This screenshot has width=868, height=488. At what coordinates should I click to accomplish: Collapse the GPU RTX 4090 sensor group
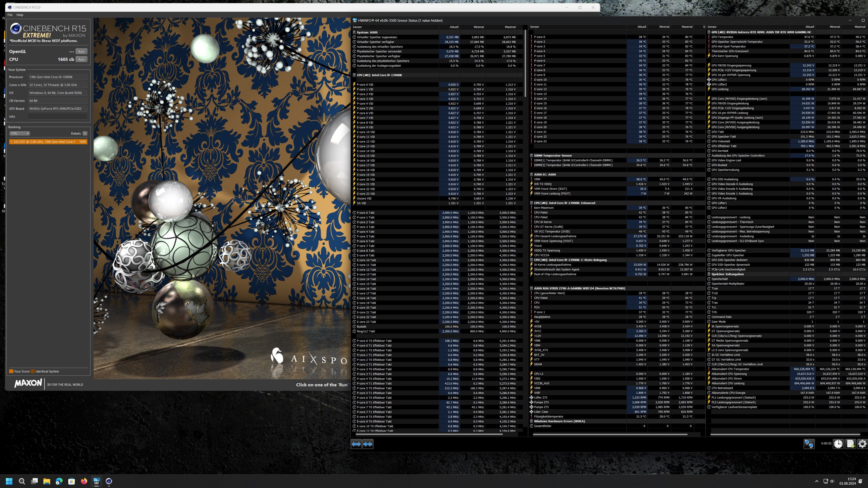click(x=709, y=32)
